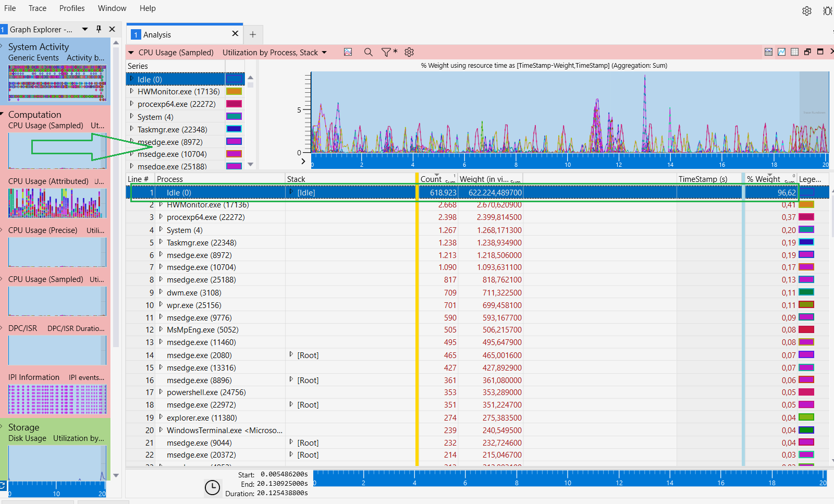Open Disk Usage graph thumbnail
This screenshot has width=834, height=504.
[57, 463]
